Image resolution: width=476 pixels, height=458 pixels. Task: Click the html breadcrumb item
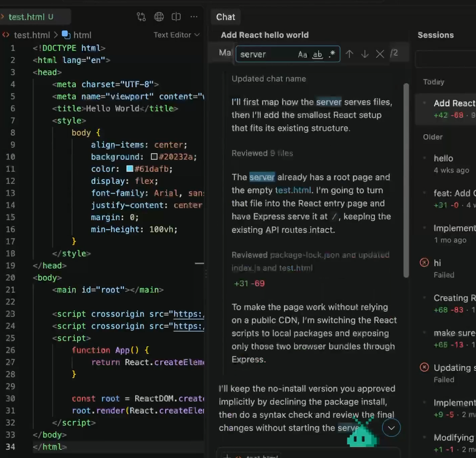pos(82,35)
